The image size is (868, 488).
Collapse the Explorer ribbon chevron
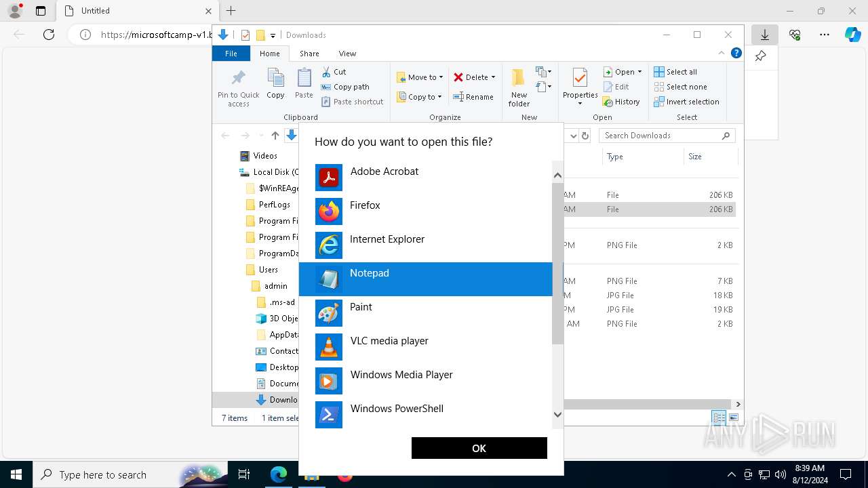click(722, 53)
